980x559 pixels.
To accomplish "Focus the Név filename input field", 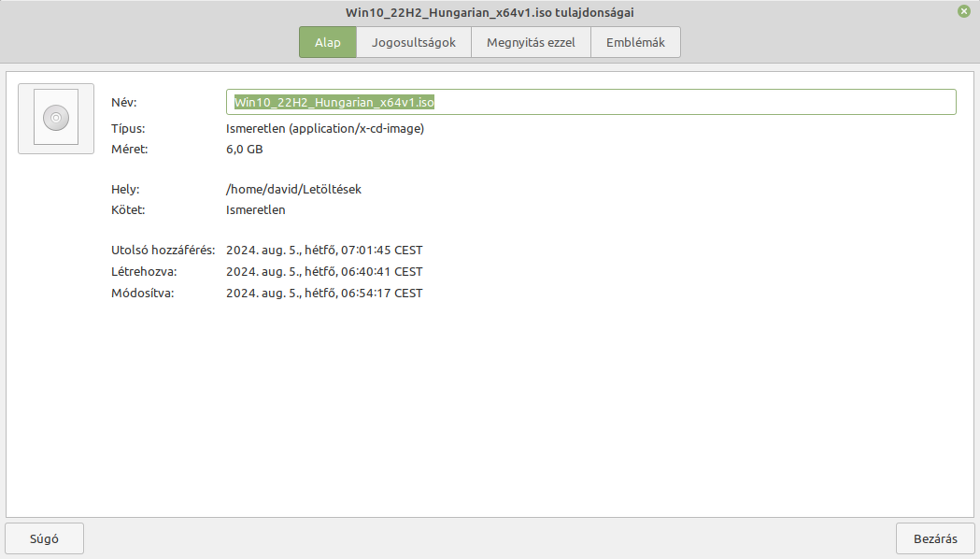I will [590, 102].
